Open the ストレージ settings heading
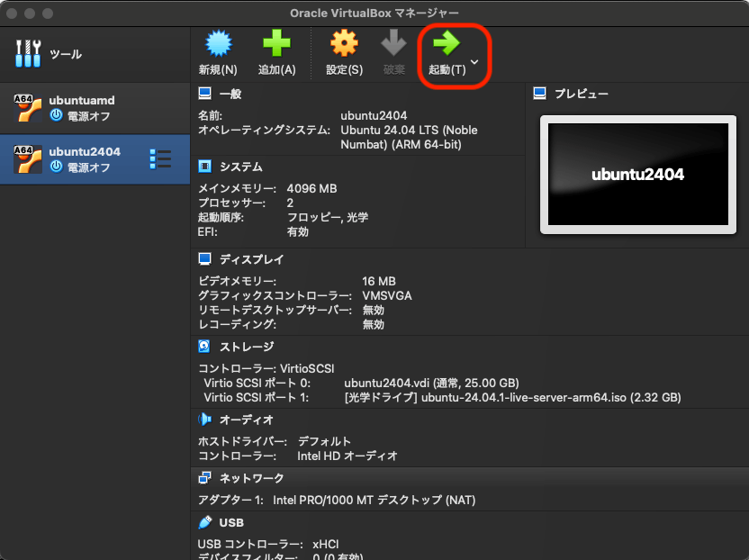This screenshot has width=749, height=560. [247, 347]
